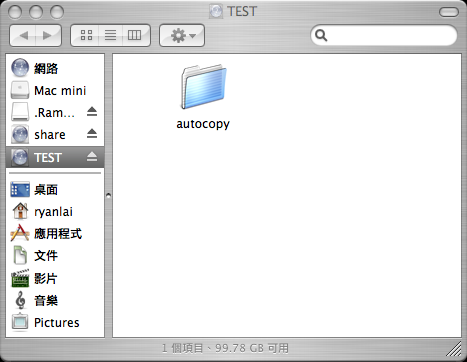
Task: Click the autocopy folder name label
Action: pos(203,124)
